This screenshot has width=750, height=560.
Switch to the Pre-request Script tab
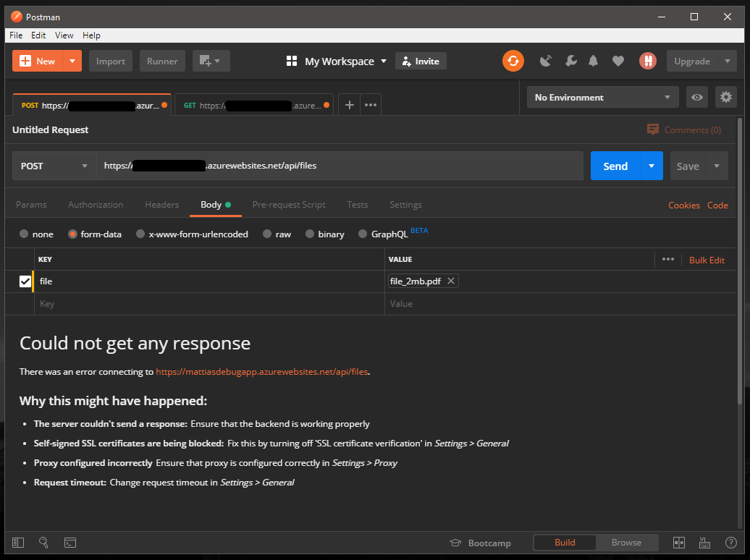click(289, 205)
